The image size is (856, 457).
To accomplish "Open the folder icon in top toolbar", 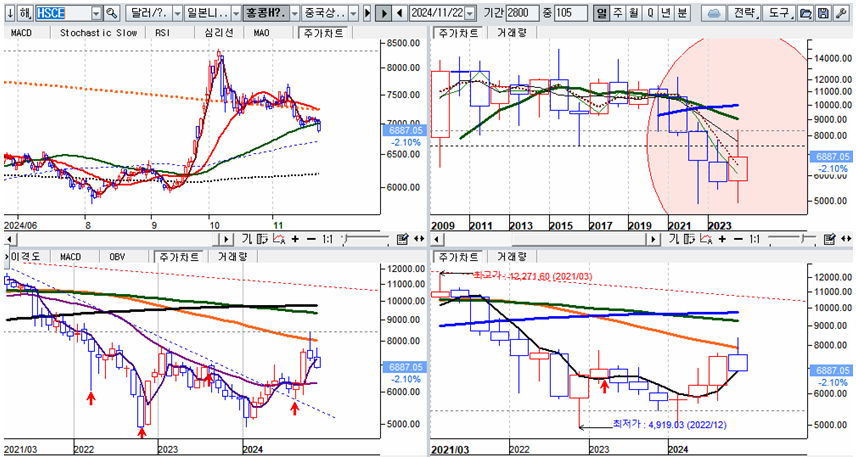I will (x=805, y=13).
